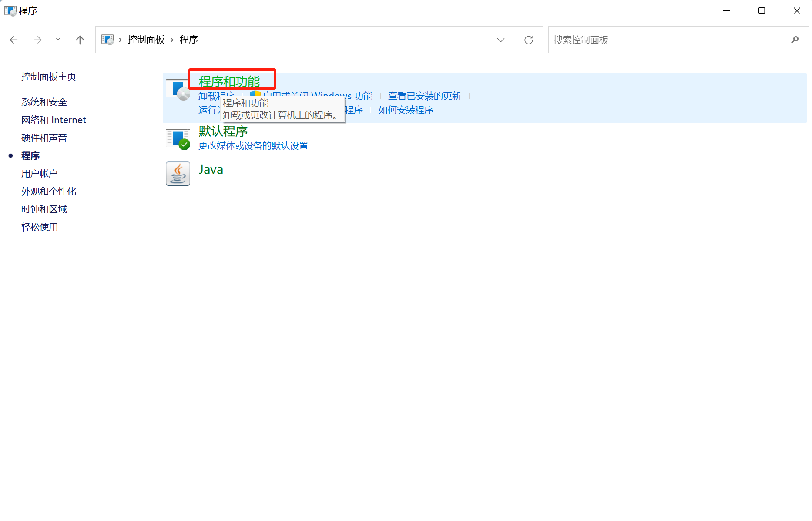The height and width of the screenshot is (521, 812).
Task: Open 如何安装程序 help link
Action: [x=405, y=110]
